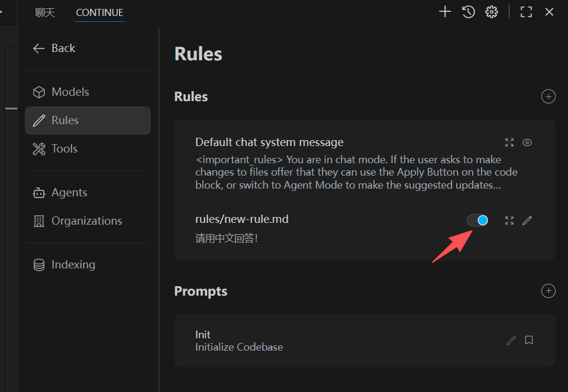Screen dimensions: 568x392
Task: Open chat history
Action: click(468, 12)
